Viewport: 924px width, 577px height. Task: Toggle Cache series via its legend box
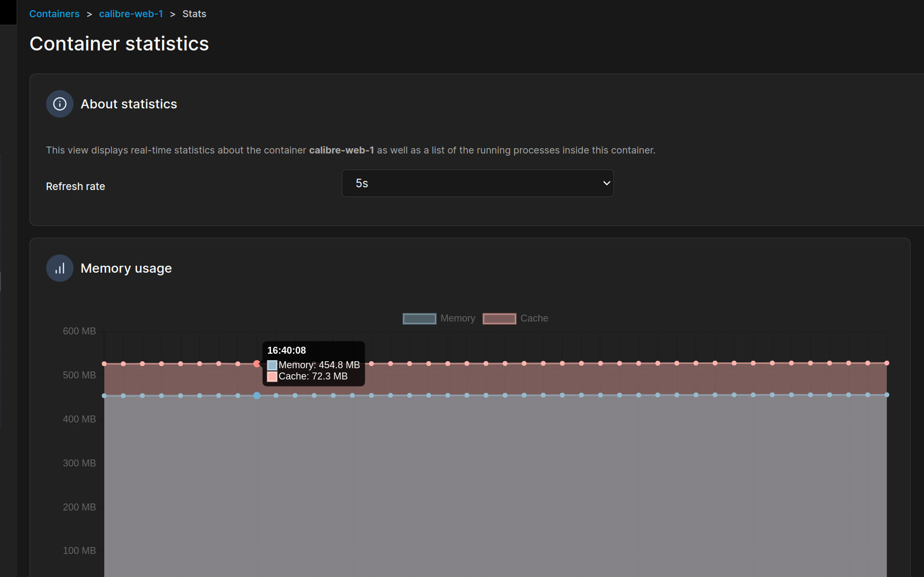click(499, 319)
